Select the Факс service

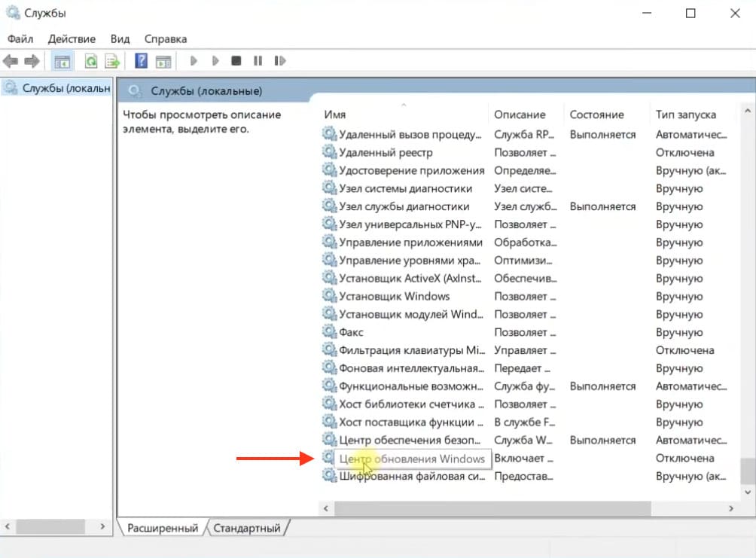click(525, 332)
